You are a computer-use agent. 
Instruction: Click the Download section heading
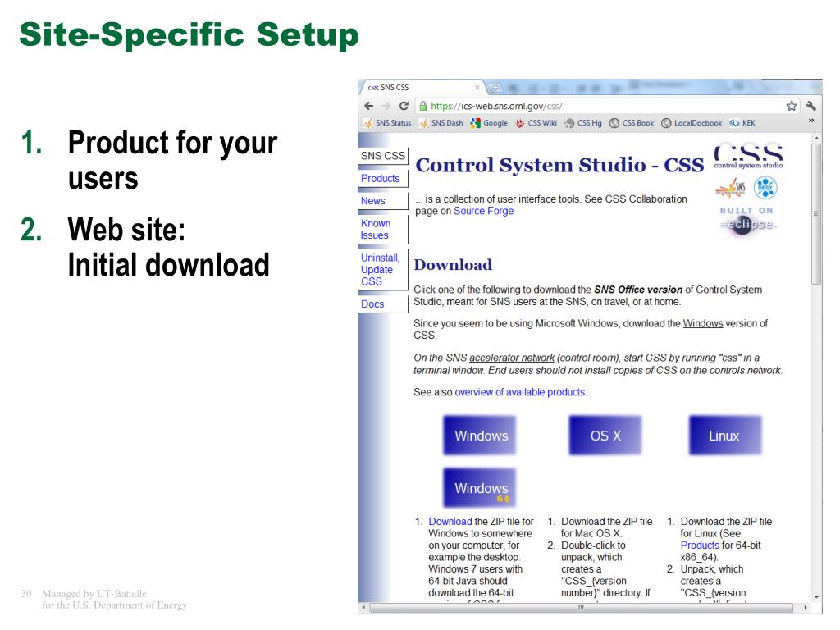[453, 265]
